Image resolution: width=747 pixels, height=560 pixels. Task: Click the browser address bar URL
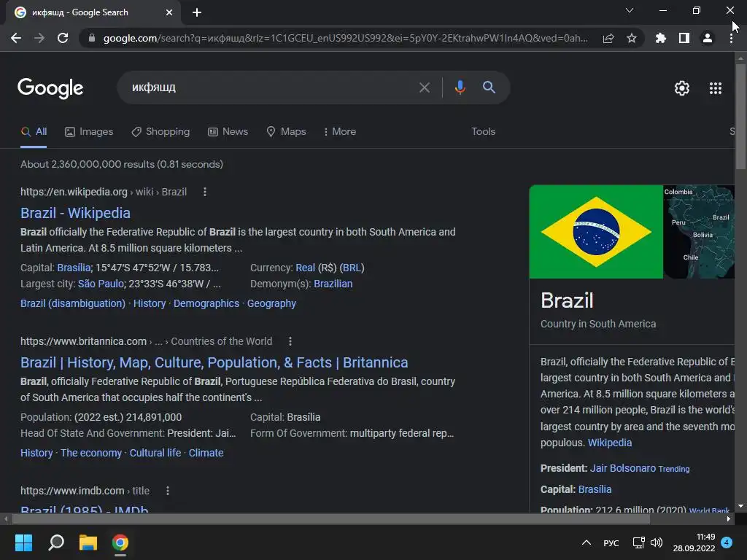345,38
